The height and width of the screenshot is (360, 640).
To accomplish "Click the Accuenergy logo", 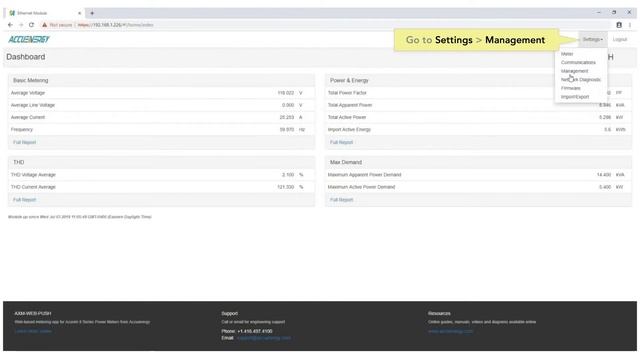I will click(x=29, y=39).
